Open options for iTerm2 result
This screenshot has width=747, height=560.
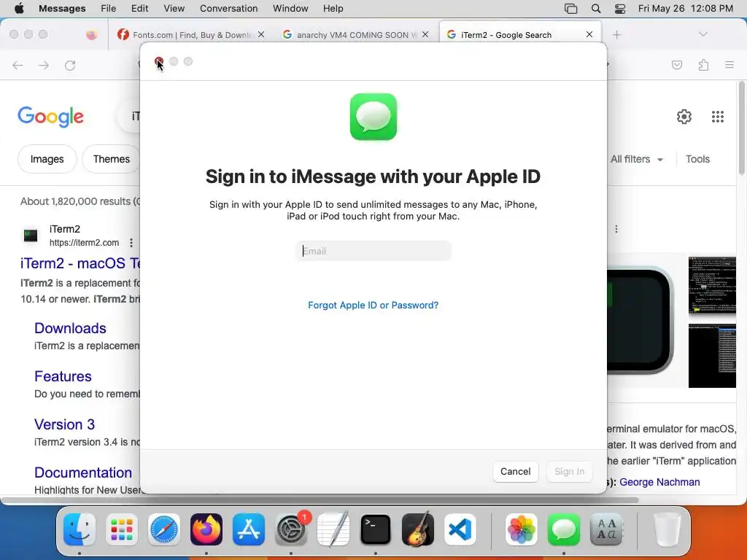tap(131, 243)
